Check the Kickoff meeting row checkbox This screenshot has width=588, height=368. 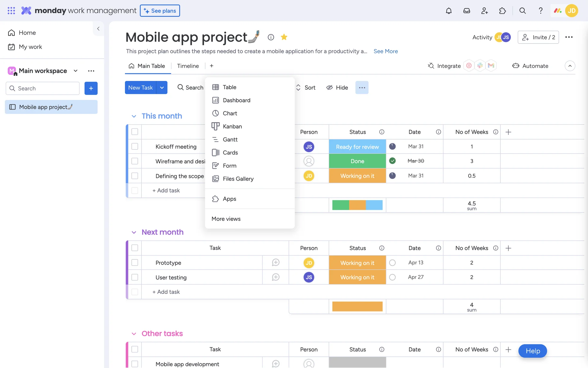tap(135, 147)
